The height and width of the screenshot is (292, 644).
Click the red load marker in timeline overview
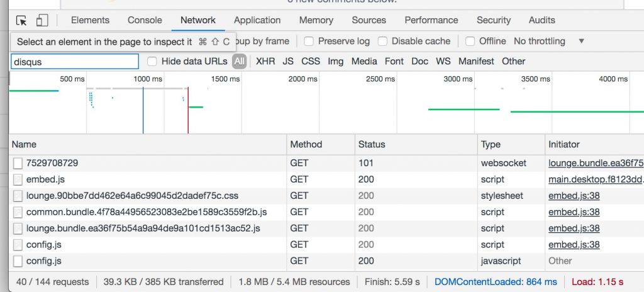188,110
